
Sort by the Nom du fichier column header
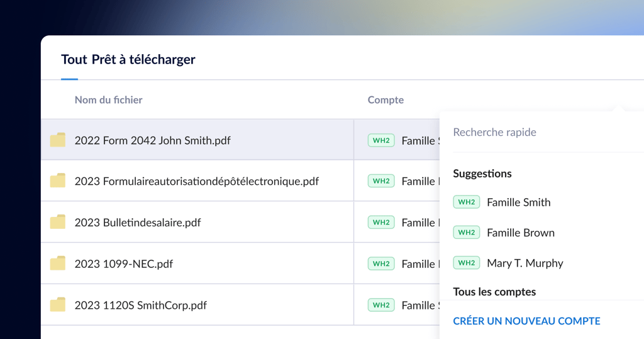point(108,100)
